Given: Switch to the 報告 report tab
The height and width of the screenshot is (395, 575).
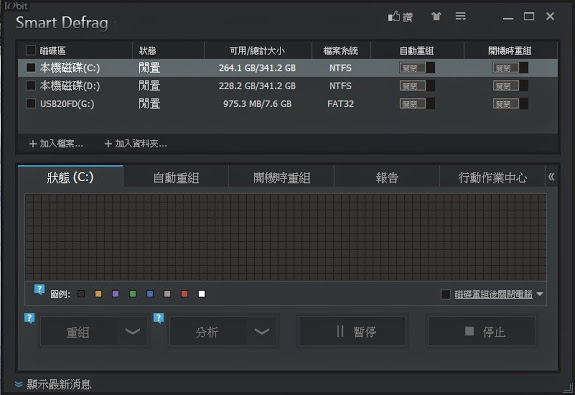Looking at the screenshot, I should [x=387, y=178].
